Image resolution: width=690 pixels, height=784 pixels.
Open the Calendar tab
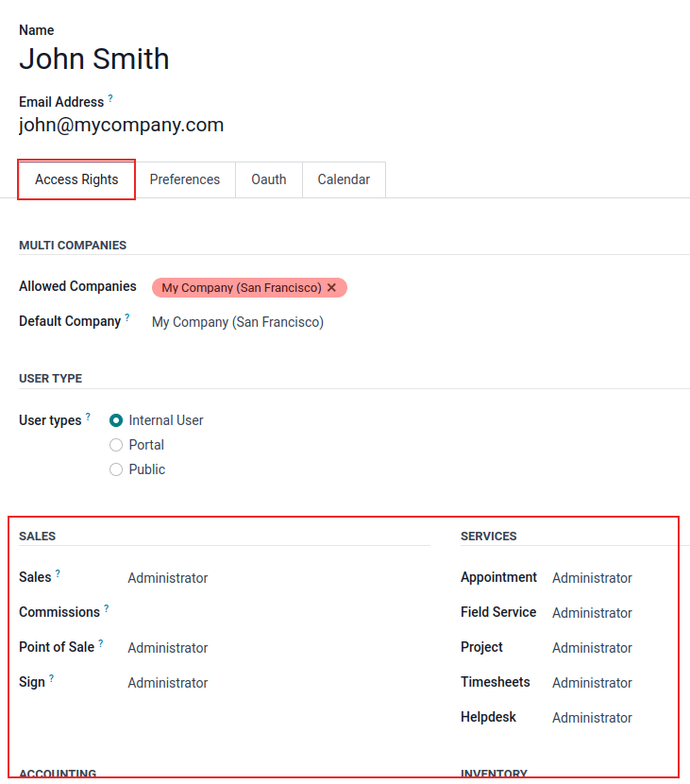[344, 179]
